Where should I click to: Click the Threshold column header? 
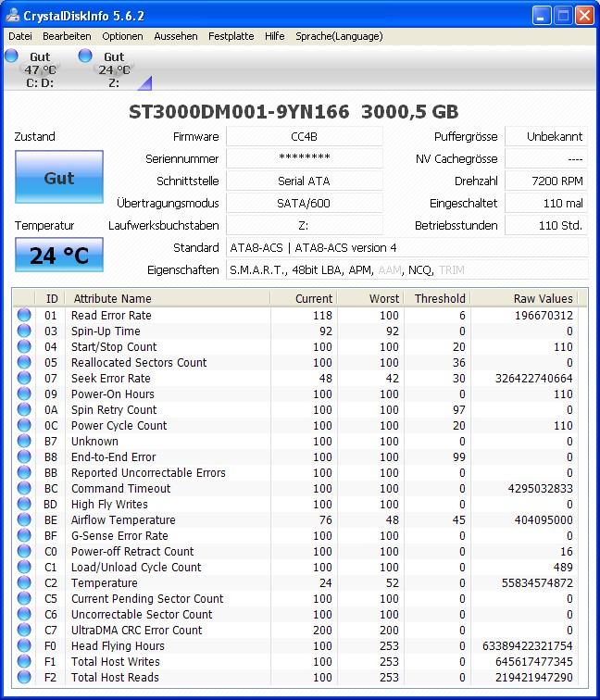(x=437, y=298)
